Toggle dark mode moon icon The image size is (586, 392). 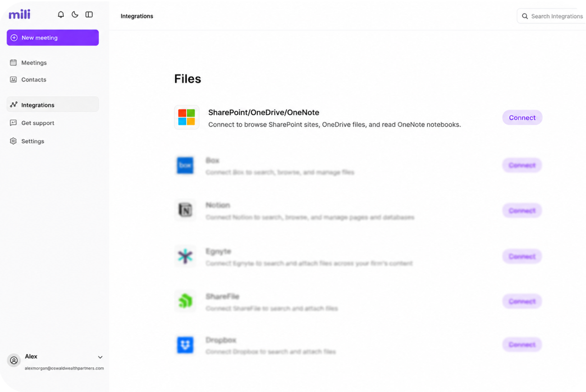[75, 14]
